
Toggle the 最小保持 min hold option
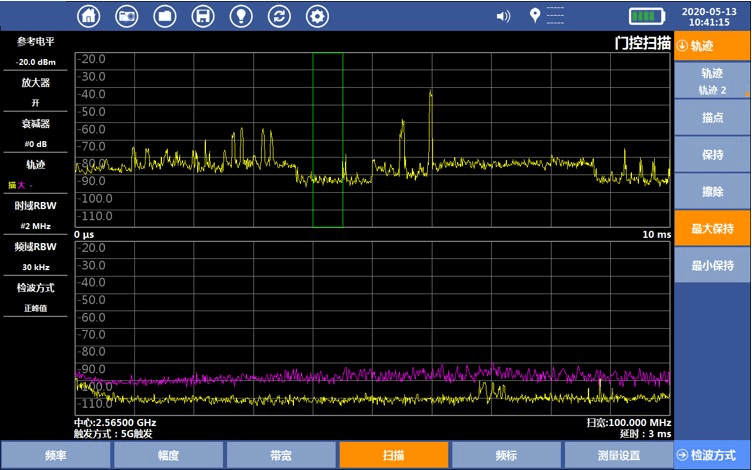click(x=712, y=265)
